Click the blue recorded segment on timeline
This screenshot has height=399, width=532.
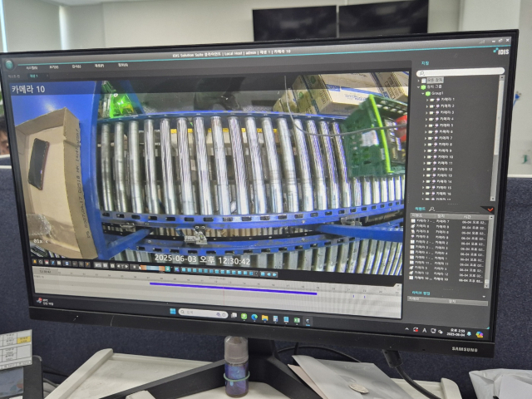coord(233,288)
